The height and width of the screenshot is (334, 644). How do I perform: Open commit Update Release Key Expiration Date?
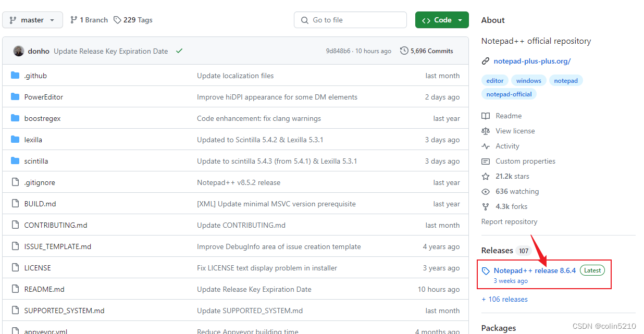click(x=111, y=51)
